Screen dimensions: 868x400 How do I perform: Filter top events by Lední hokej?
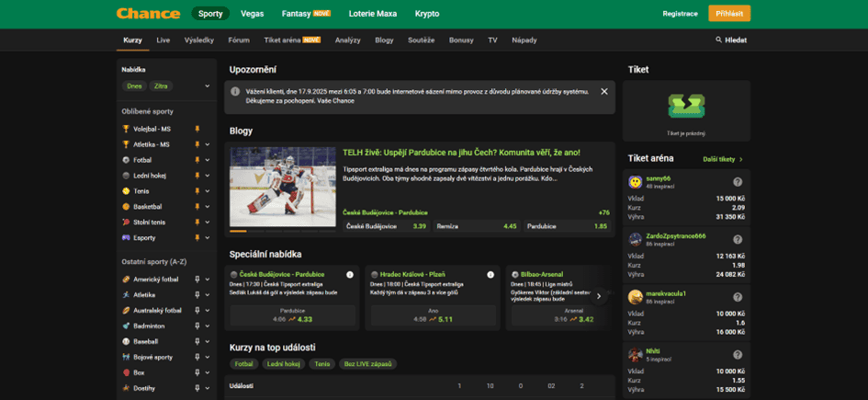pyautogui.click(x=283, y=364)
